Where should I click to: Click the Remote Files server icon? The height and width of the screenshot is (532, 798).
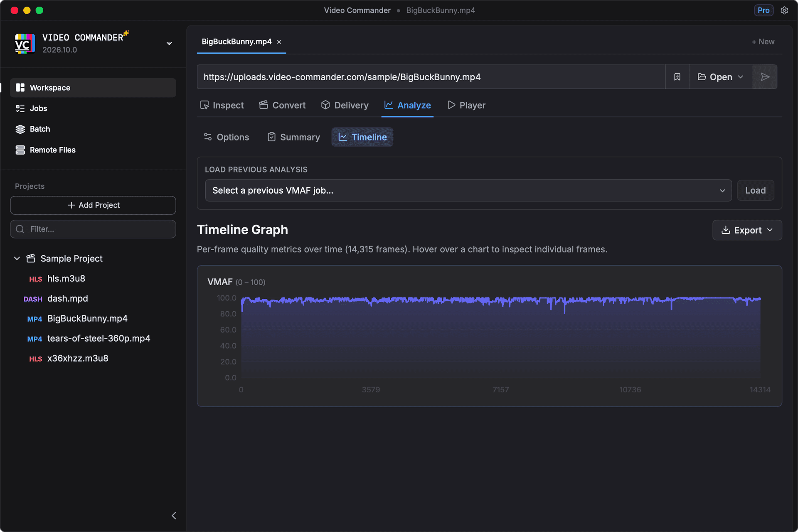point(20,150)
